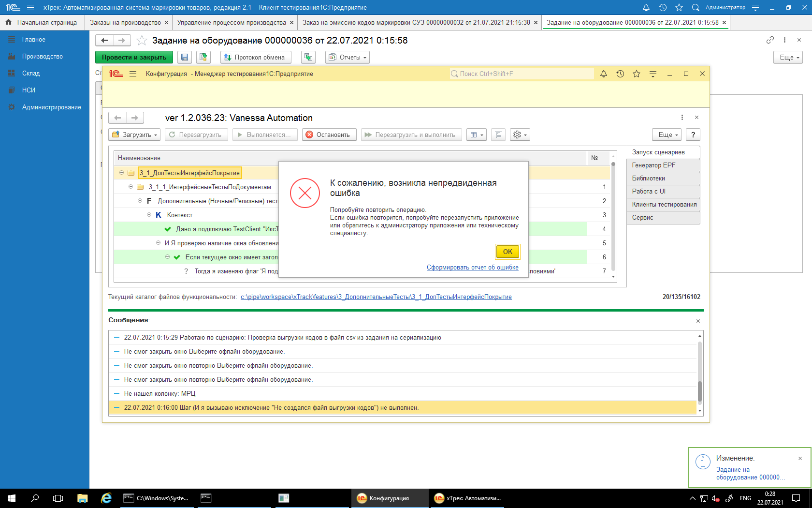The image size is (812, 508).
Task: Open hamburger menu in test manager window
Action: pos(133,74)
